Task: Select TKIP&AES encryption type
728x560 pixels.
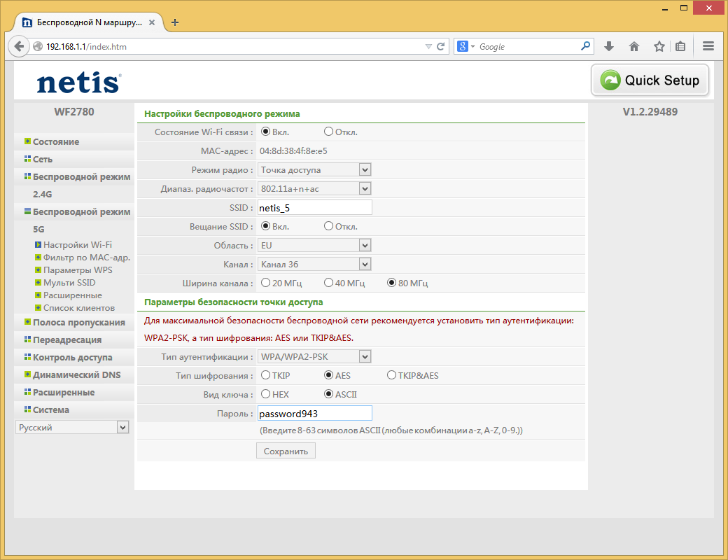Action: (391, 374)
